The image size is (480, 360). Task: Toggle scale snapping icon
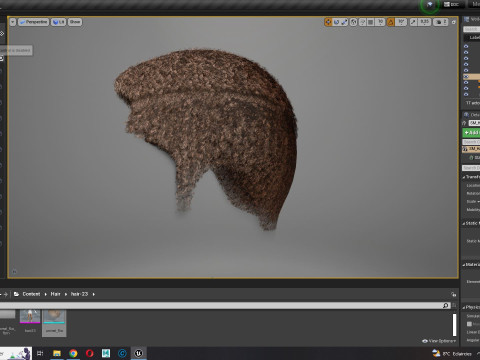413,22
